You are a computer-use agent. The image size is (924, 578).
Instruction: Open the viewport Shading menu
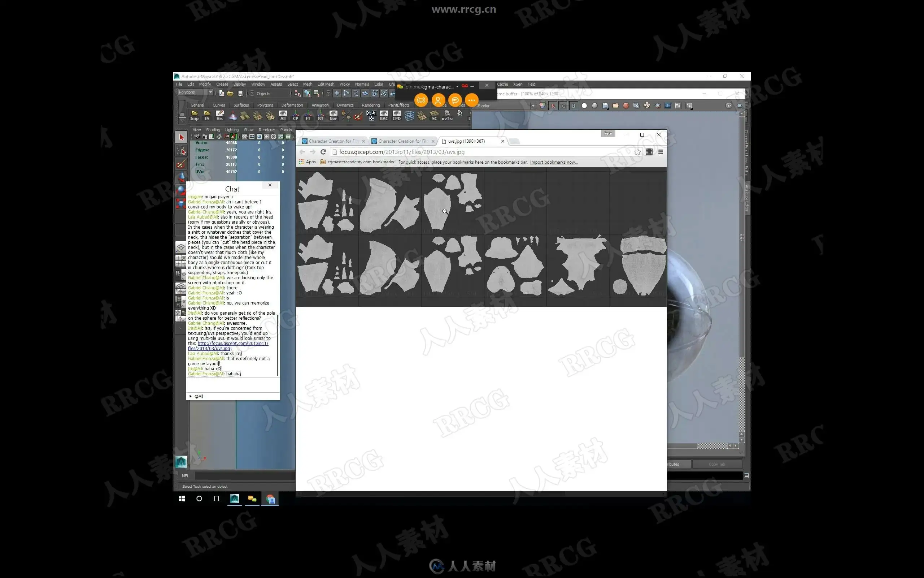213,130
